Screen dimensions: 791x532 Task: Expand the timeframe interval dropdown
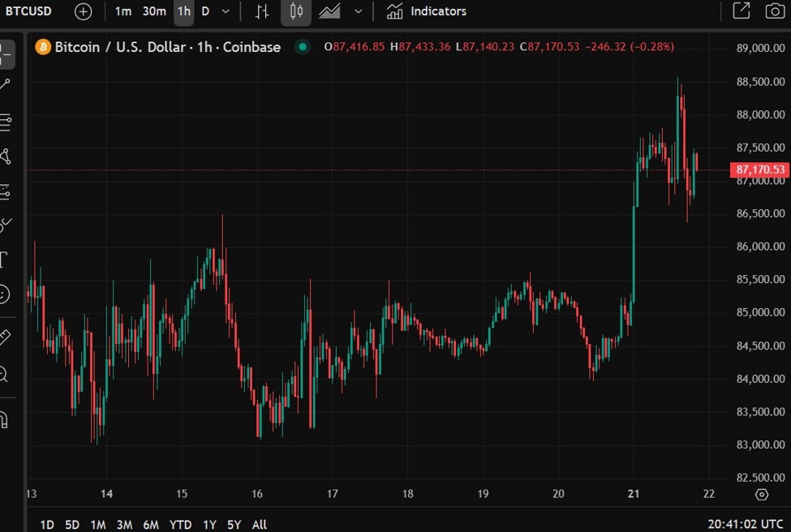point(226,11)
